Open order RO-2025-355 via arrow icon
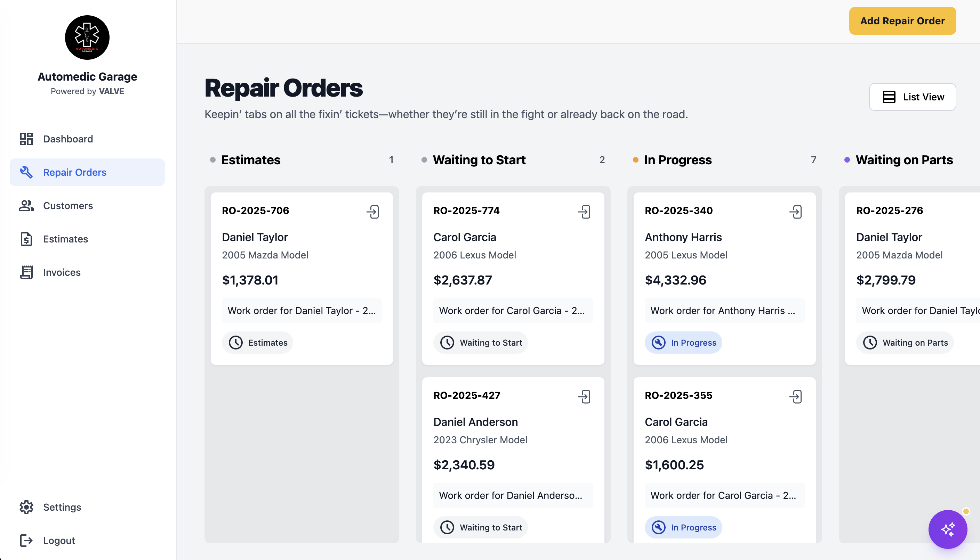The image size is (980, 560). (x=796, y=396)
